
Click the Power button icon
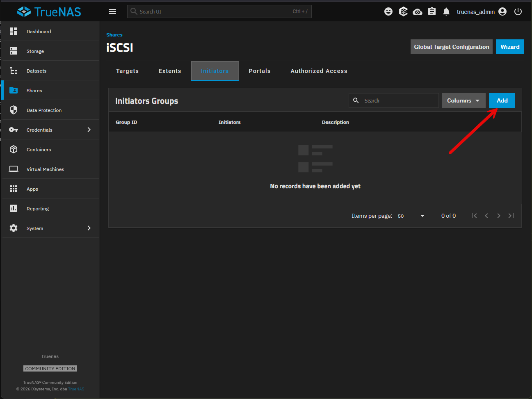[x=518, y=11]
